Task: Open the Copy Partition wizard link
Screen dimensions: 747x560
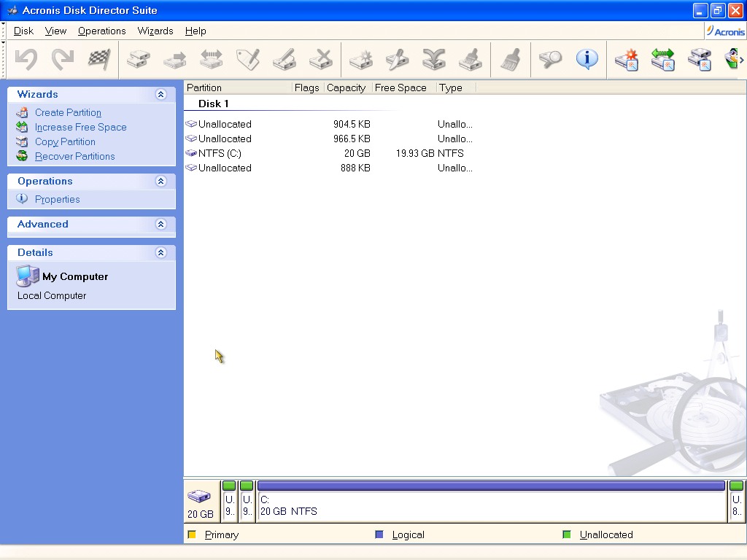Action: pos(65,142)
